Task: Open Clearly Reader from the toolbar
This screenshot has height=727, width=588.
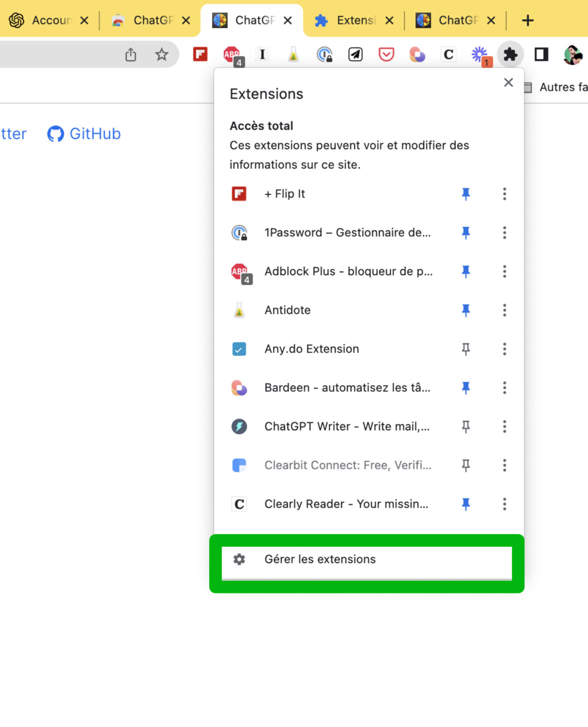Action: pos(448,54)
